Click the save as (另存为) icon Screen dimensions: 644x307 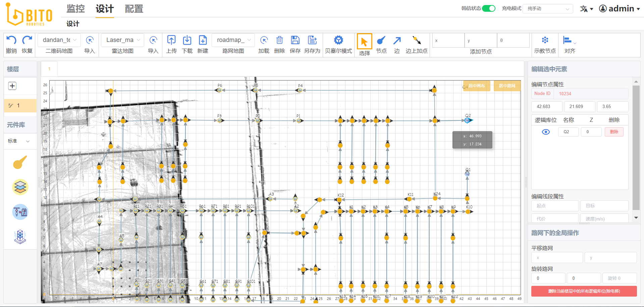[312, 40]
